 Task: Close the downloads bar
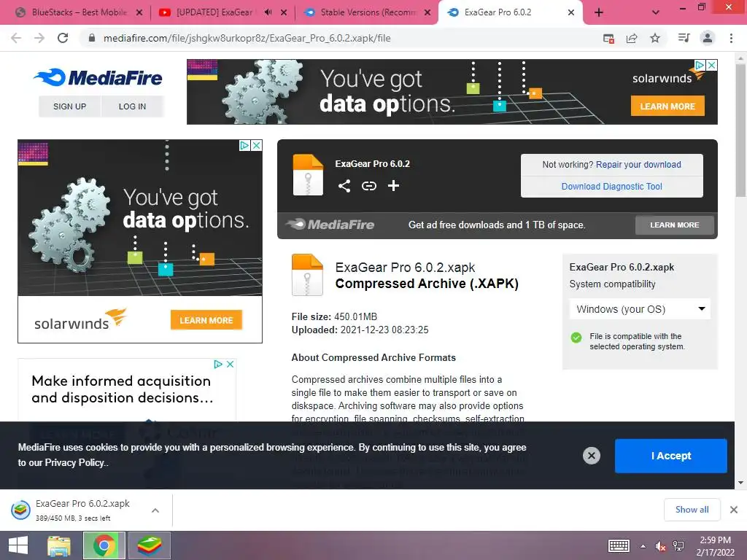[734, 510]
